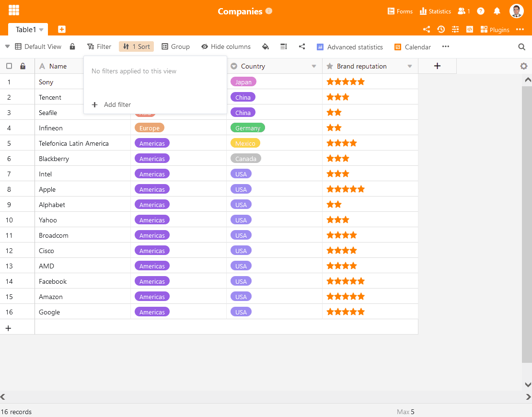Click Google's Americas tag

tap(152, 312)
